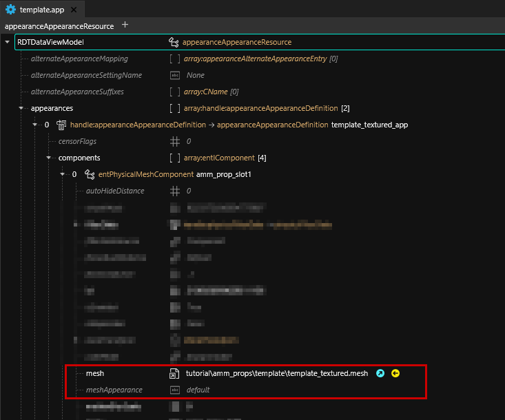
Task: Click the yellow back-arrow icon next to mesh path
Action: (x=395, y=373)
